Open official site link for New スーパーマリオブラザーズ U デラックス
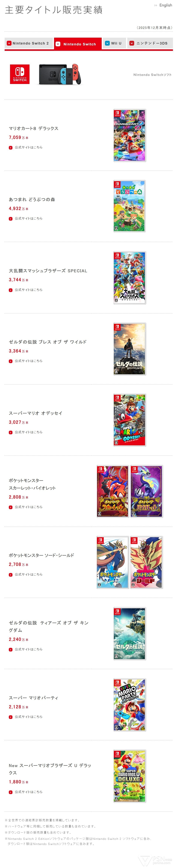The width and height of the screenshot is (174, 868). tap(28, 792)
